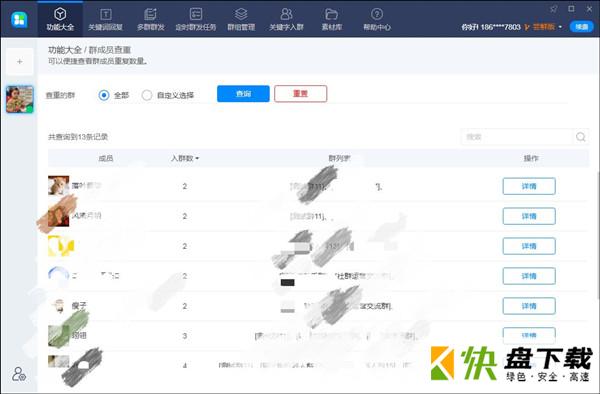Click the 续费 renew button
The width and height of the screenshot is (600, 394).
coord(582,27)
